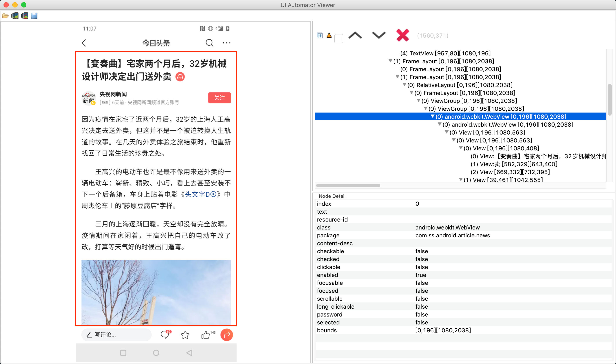Open the 头文字D blue link in the article
616x364 pixels.
click(200, 194)
